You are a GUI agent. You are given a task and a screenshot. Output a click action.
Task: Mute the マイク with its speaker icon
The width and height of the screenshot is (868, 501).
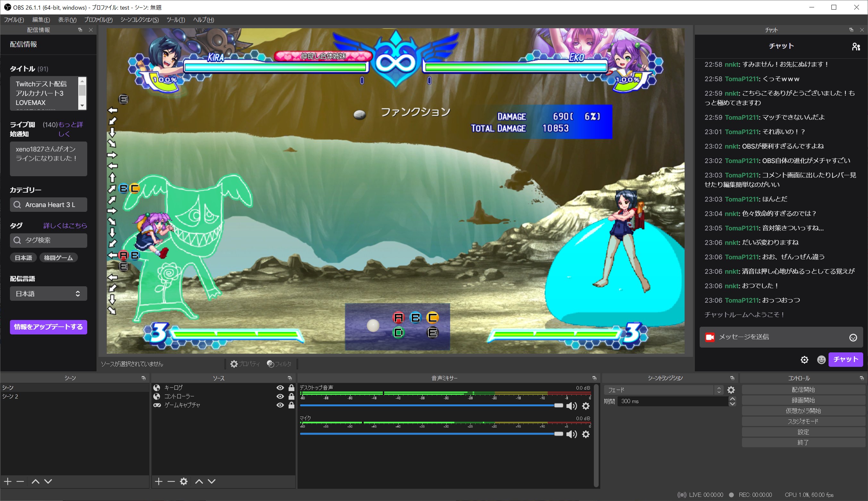click(x=572, y=434)
